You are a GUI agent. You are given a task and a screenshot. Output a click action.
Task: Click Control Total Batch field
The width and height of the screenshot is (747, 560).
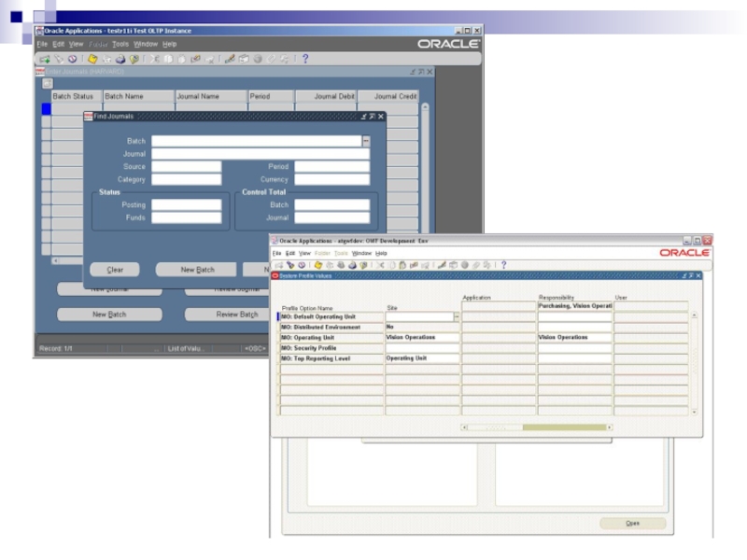coord(332,204)
